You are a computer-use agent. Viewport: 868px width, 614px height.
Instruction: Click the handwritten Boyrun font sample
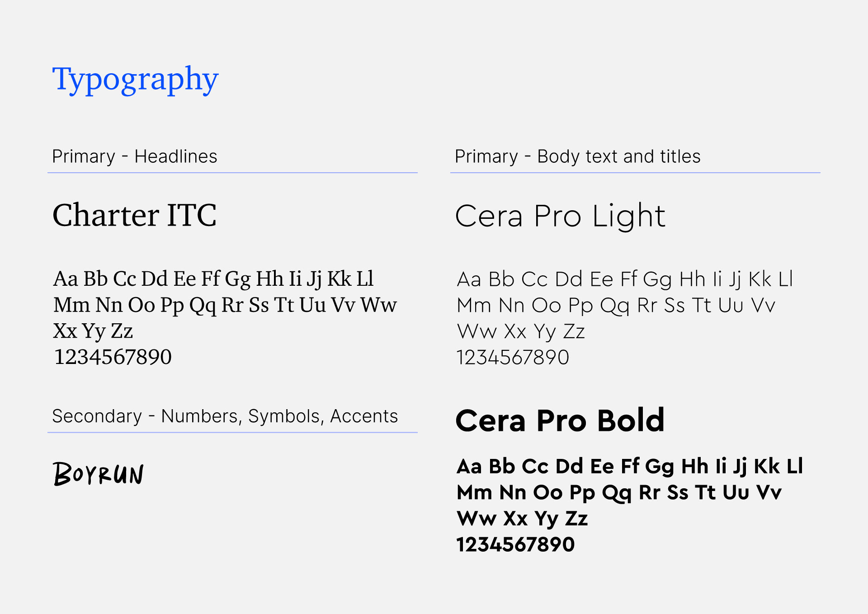[x=98, y=474]
